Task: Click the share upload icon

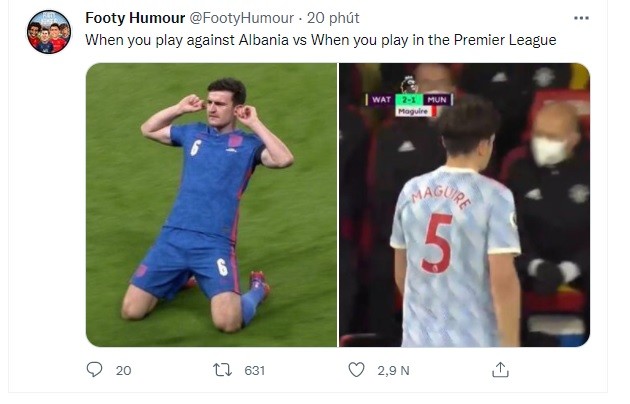Action: click(500, 370)
